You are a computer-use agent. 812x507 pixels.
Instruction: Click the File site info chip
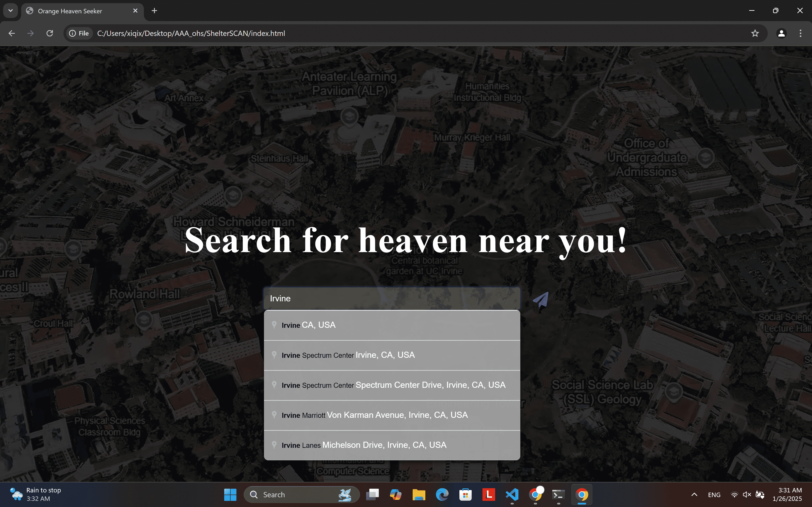coord(79,33)
